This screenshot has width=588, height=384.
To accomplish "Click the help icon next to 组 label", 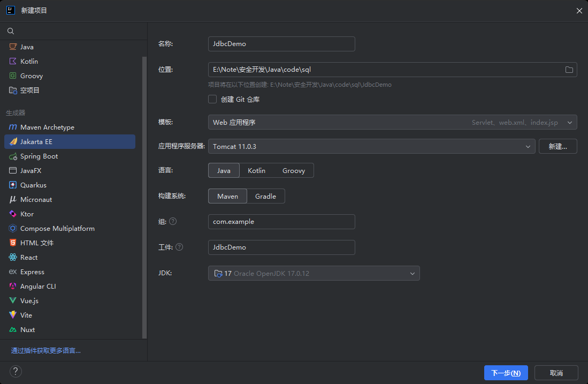I will (x=173, y=222).
